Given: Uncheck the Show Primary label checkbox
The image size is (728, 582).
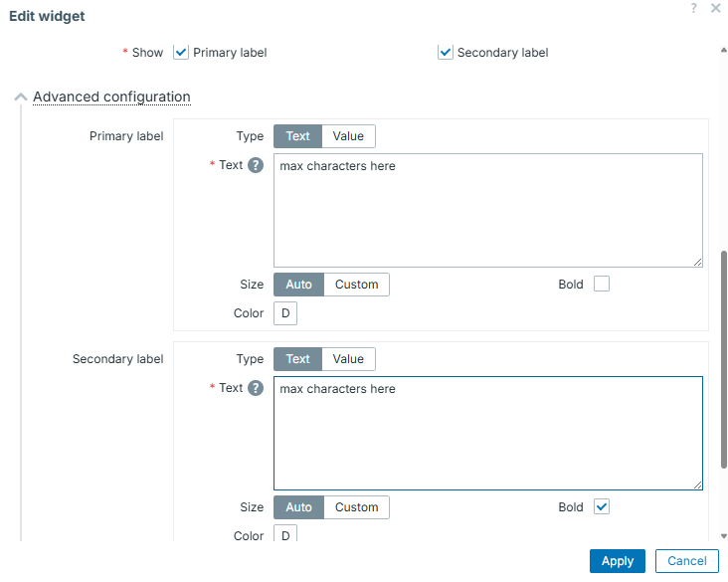Looking at the screenshot, I should click(x=181, y=52).
